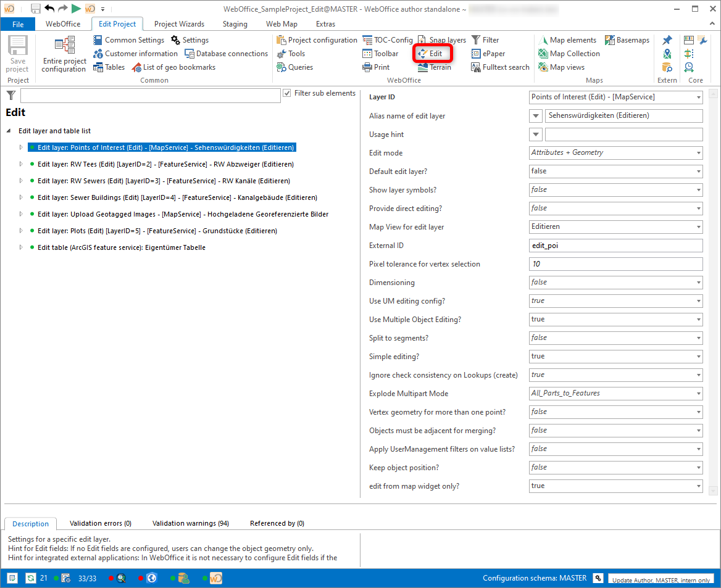Select the Common Settings icon
Screen dimensions: 721x588
130,39
